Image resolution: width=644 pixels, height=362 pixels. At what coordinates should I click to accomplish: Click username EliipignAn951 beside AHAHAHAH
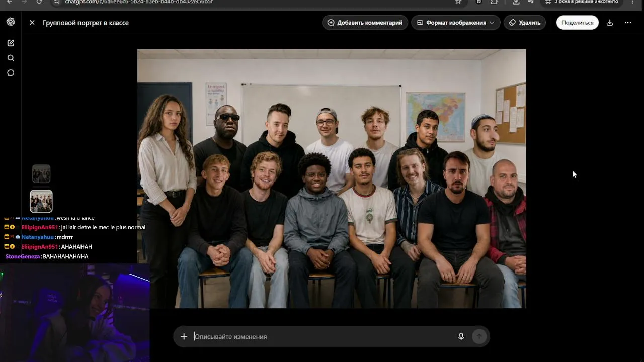[40, 247]
